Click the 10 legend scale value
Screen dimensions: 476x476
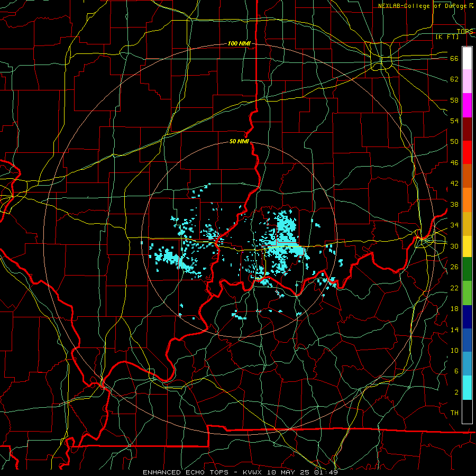(x=454, y=350)
